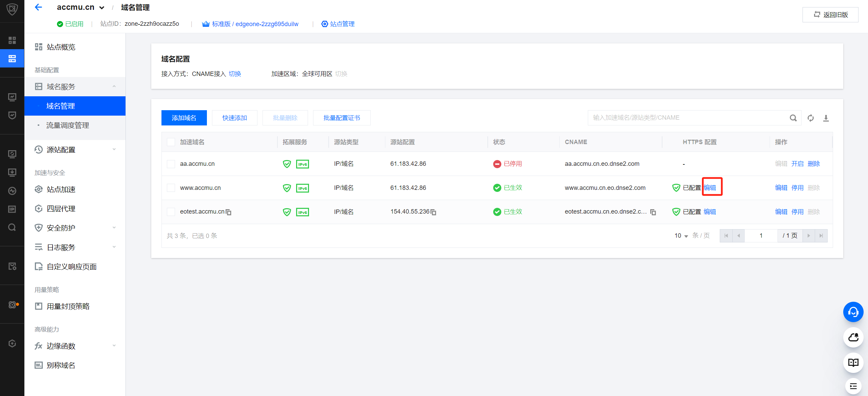Go to the next page with the pagination arrow
This screenshot has width=868, height=396.
(809, 236)
